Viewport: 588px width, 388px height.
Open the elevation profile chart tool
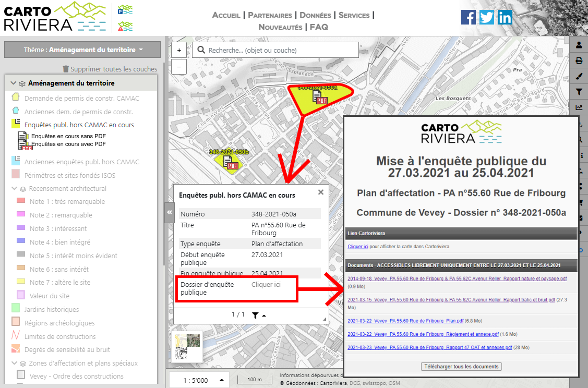point(579,108)
